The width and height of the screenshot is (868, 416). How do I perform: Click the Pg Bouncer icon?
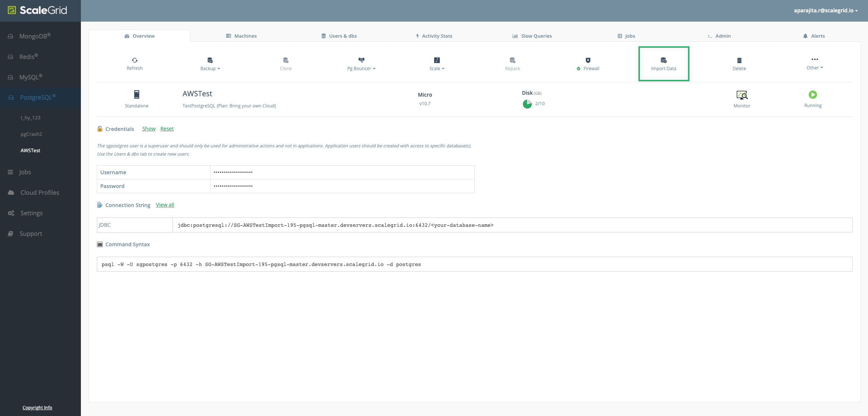[362, 60]
